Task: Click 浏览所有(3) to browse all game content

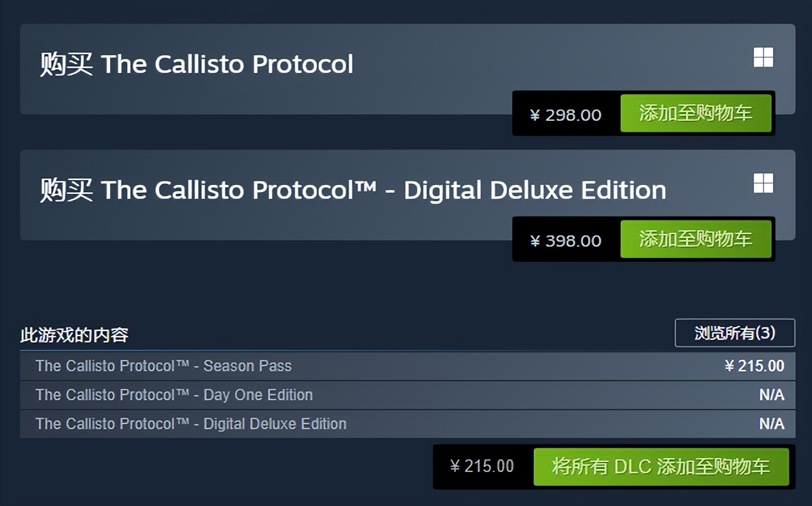Action: (x=734, y=334)
